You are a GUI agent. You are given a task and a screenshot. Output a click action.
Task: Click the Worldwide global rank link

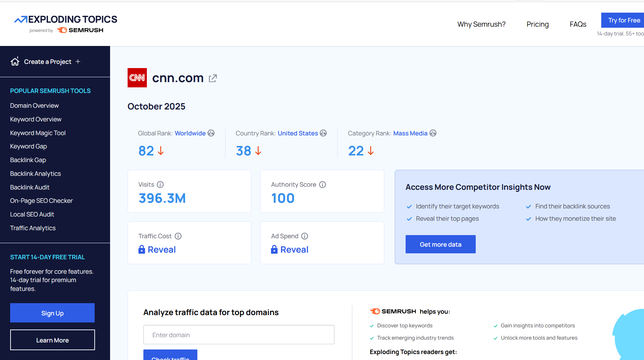[190, 133]
